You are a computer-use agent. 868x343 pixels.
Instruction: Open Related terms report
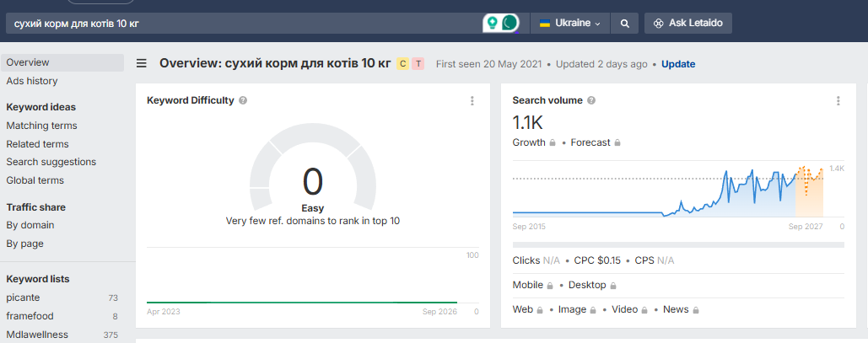coord(38,144)
